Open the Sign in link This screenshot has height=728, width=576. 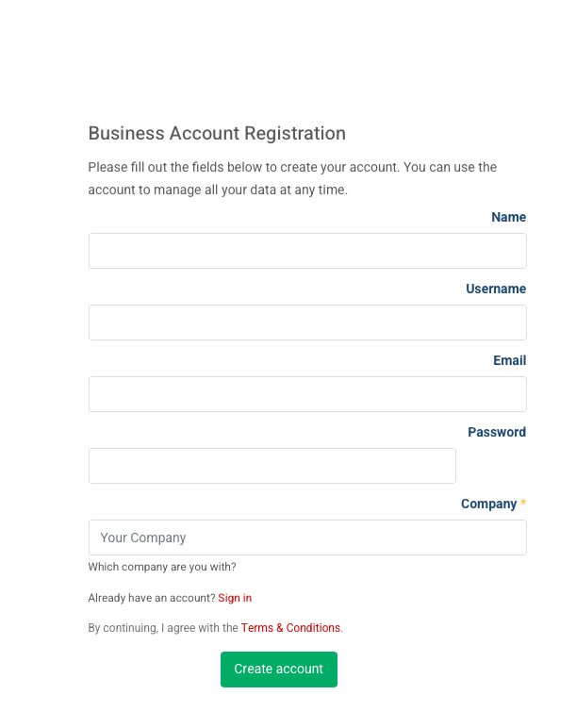coord(235,598)
